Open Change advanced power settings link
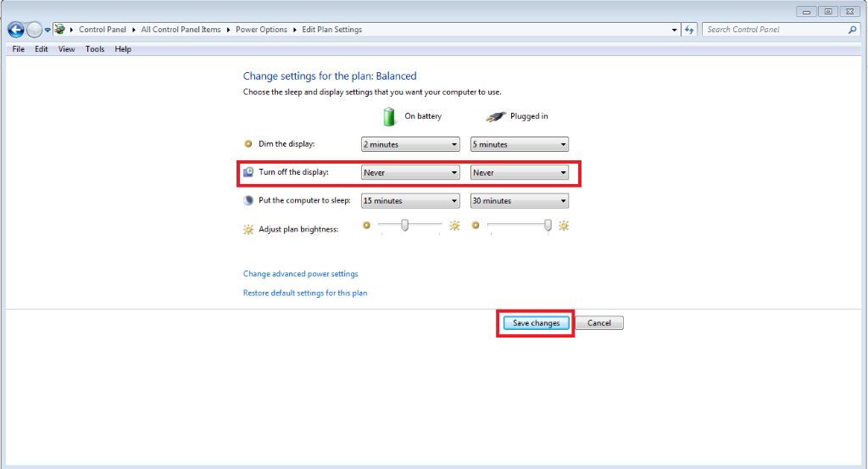The width and height of the screenshot is (868, 469). 301,274
